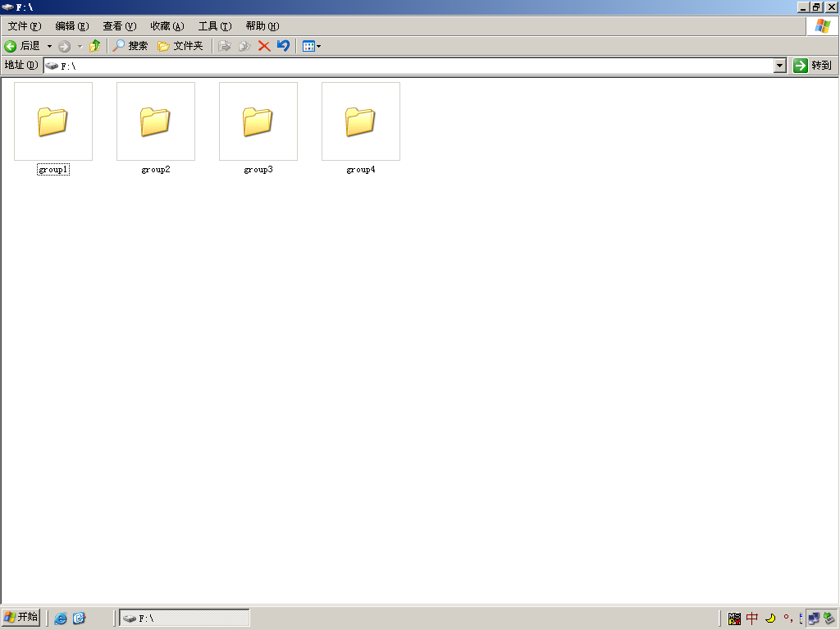
Task: Click the F:\ taskbar window button
Action: click(x=185, y=618)
